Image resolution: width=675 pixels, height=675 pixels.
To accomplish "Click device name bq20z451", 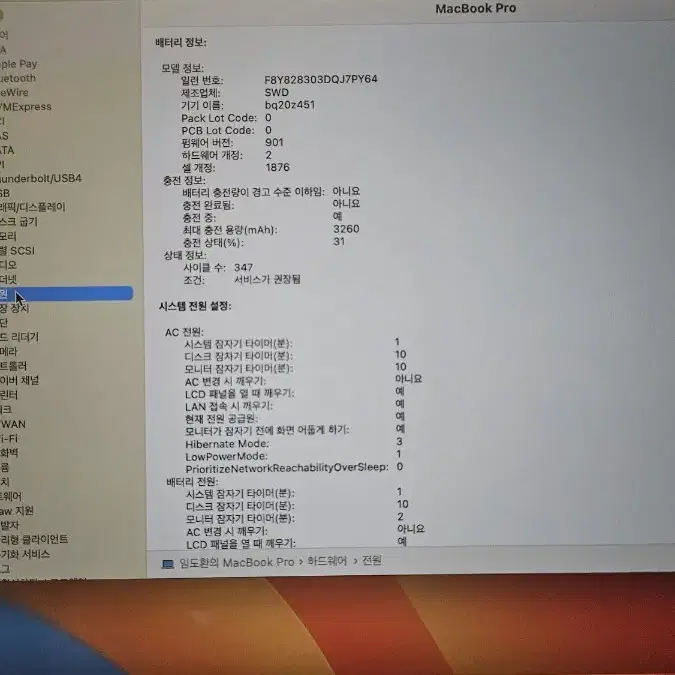I will point(290,105).
